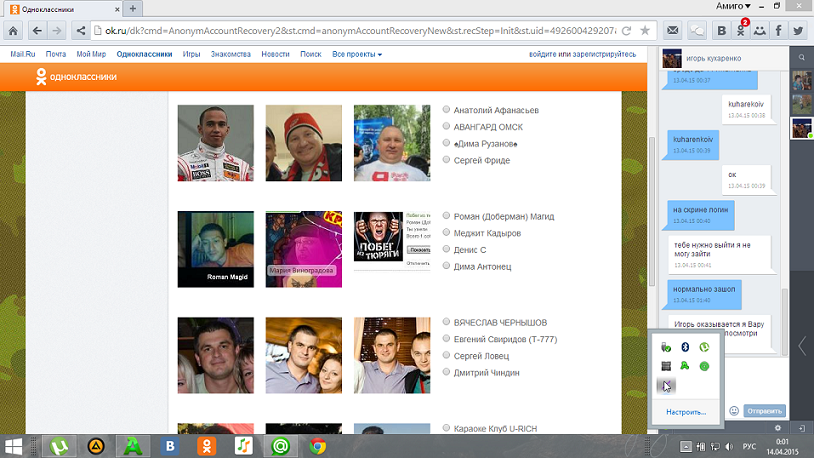814x458 pixels.
Task: Open the green round Mail.Ru Agent tray icon
Action: (704, 366)
